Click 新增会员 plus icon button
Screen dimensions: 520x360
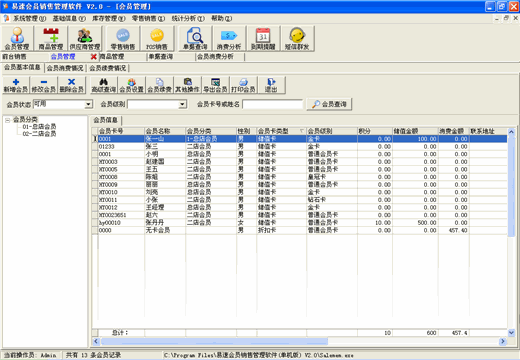pos(16,85)
